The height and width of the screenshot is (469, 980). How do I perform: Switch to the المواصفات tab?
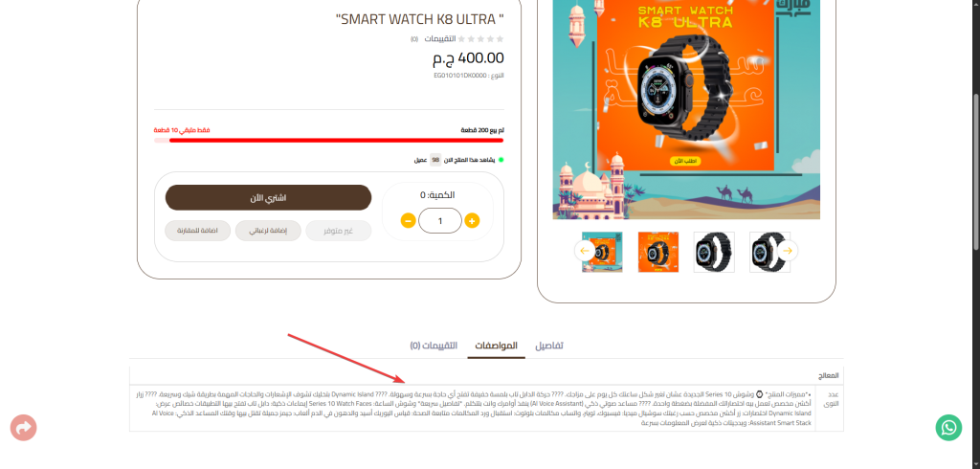pyautogui.click(x=497, y=346)
